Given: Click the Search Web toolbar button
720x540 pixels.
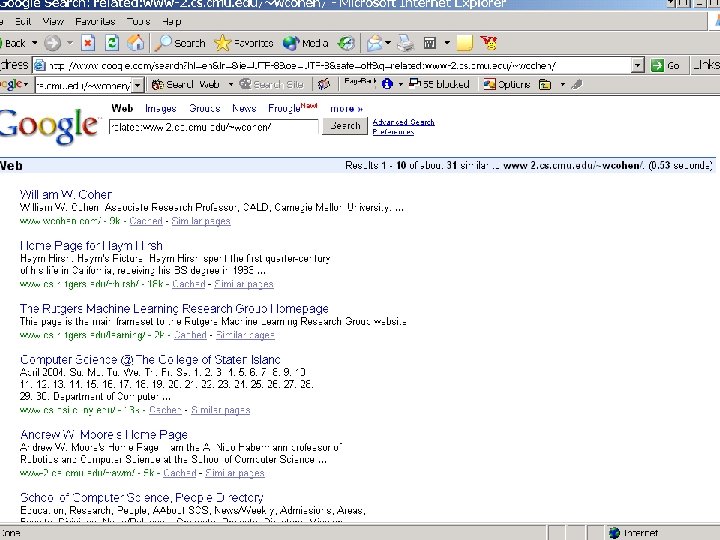Looking at the screenshot, I should [186, 84].
